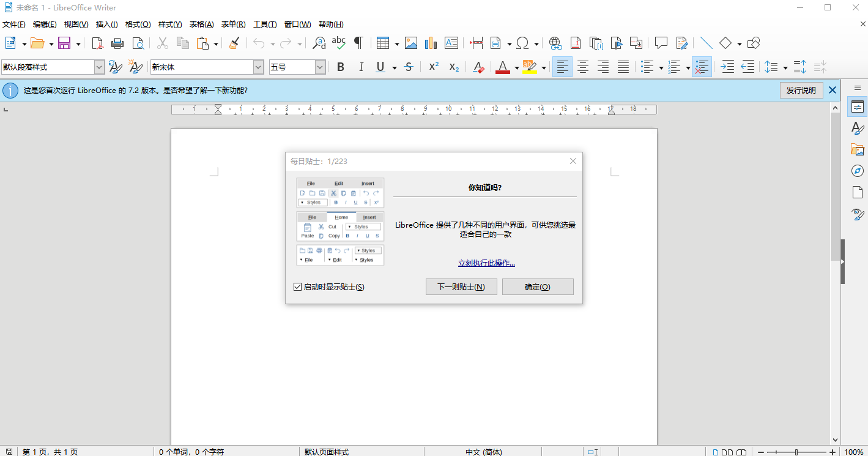
Task: Click the 立刻执行此操作... link
Action: [486, 263]
